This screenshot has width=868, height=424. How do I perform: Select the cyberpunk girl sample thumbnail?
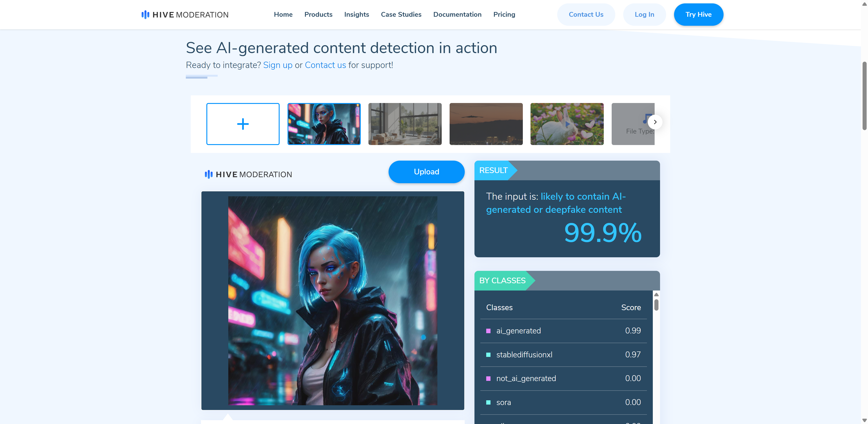(x=323, y=124)
